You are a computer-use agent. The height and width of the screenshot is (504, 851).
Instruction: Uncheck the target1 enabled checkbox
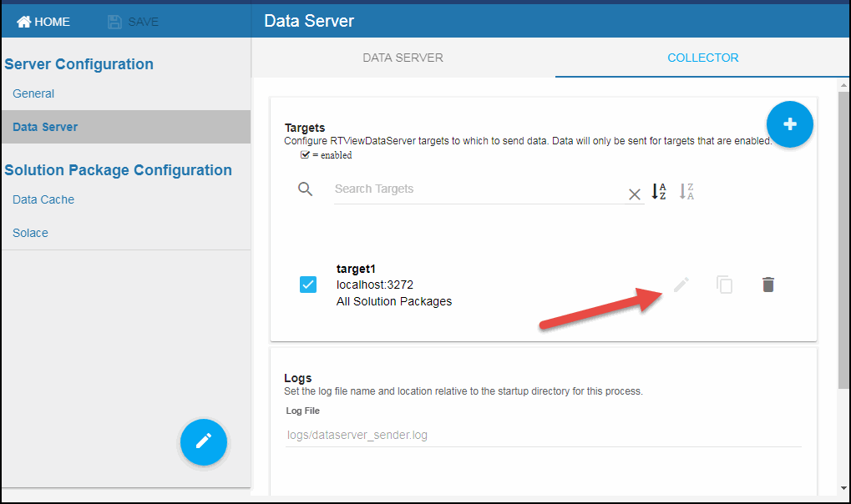point(308,285)
